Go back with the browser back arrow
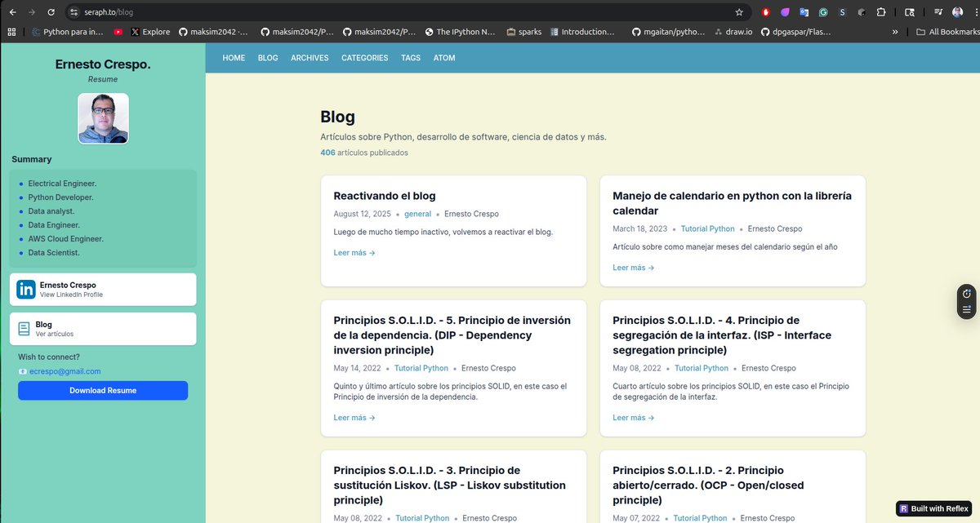 pyautogui.click(x=11, y=12)
